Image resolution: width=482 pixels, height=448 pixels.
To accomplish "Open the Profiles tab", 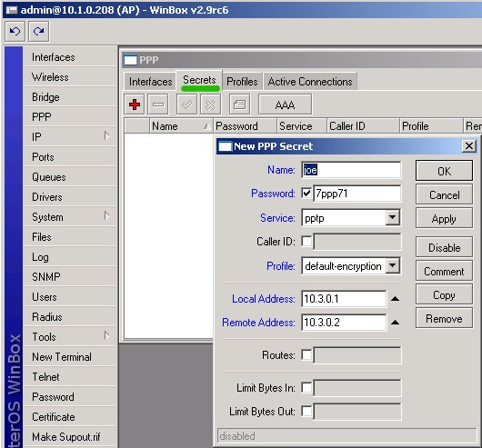I will coord(242,82).
